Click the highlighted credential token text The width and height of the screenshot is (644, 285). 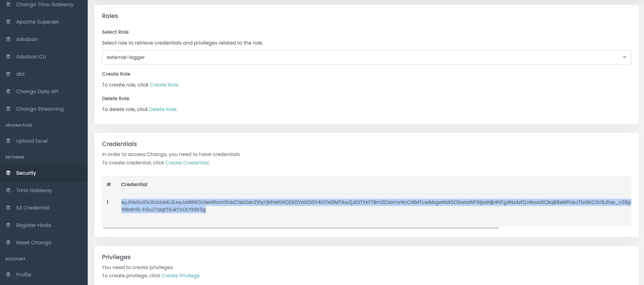pyautogui.click(x=376, y=206)
